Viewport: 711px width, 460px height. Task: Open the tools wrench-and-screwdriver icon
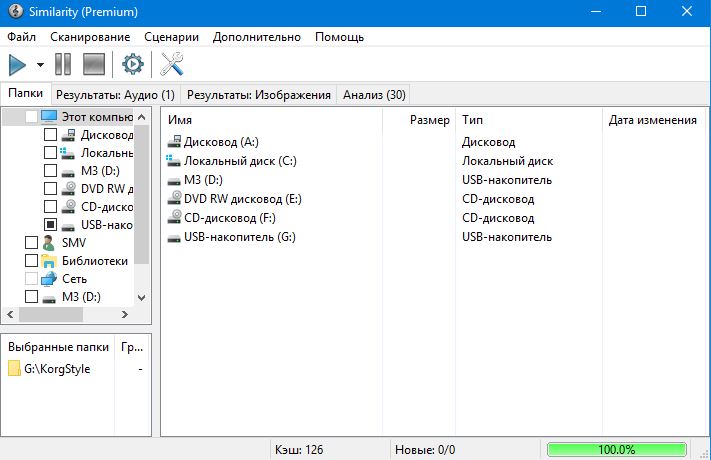[x=173, y=65]
